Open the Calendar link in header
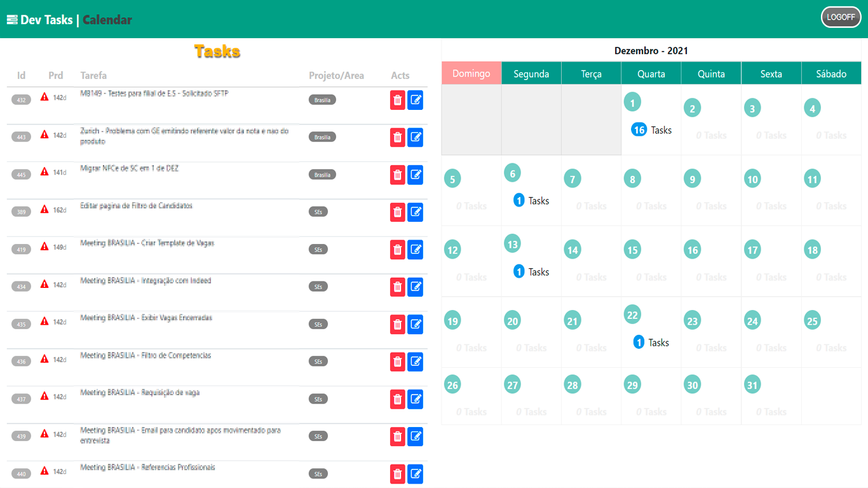 (107, 20)
